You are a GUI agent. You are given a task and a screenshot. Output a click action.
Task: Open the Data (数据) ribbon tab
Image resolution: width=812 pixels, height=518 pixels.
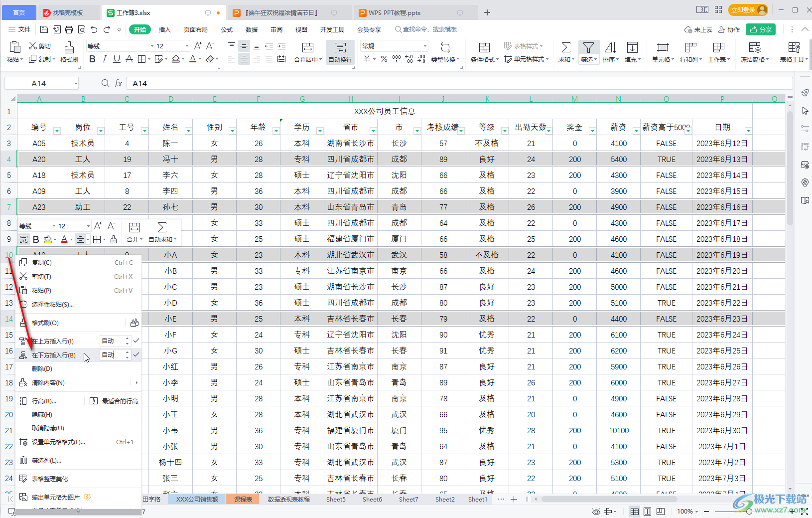pyautogui.click(x=252, y=29)
